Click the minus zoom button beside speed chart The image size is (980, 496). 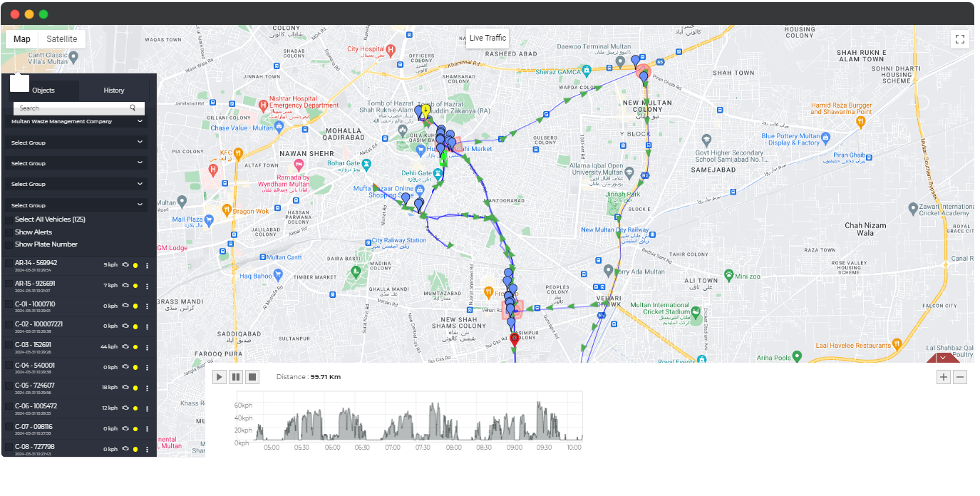tap(960, 377)
